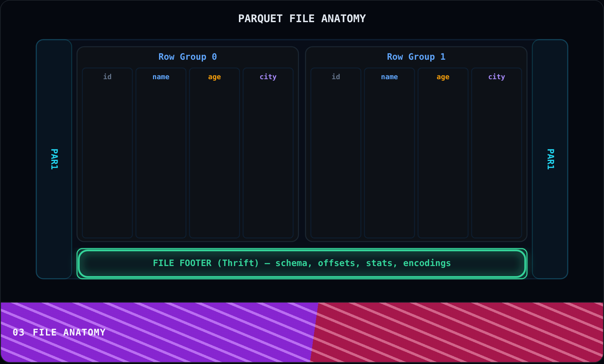Select the Row Group 0 heading
Screen dimensions: 604x364
(188, 57)
